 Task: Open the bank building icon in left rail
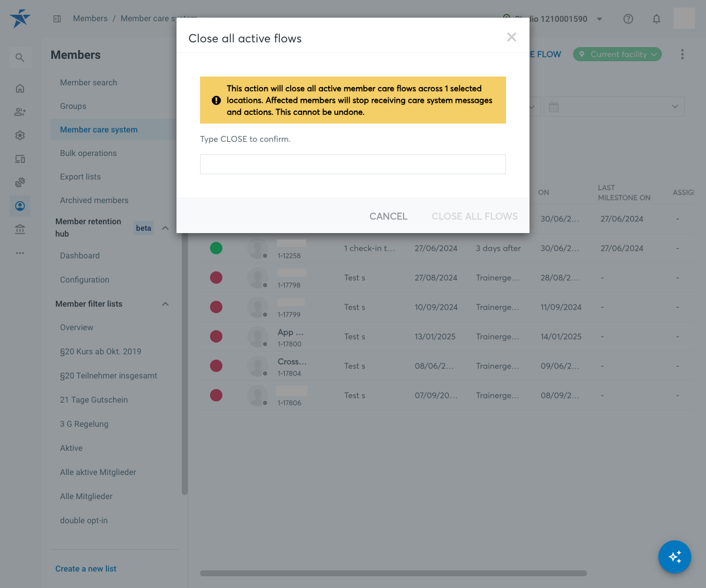(20, 230)
